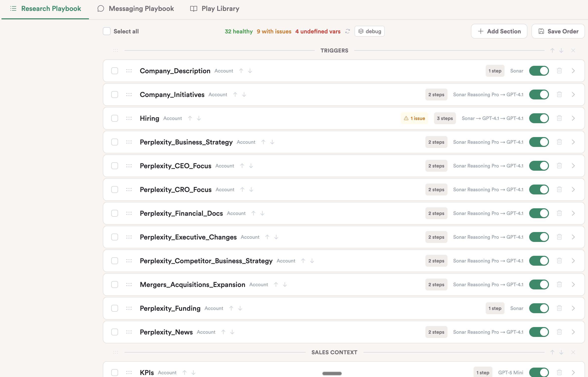Click the Save Order button
The width and height of the screenshot is (588, 377).
click(558, 31)
